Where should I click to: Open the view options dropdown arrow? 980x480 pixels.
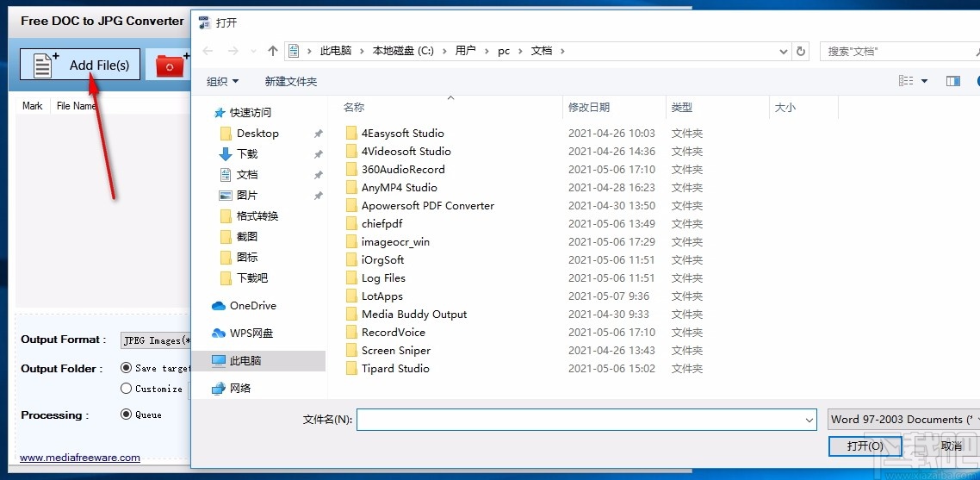point(924,81)
